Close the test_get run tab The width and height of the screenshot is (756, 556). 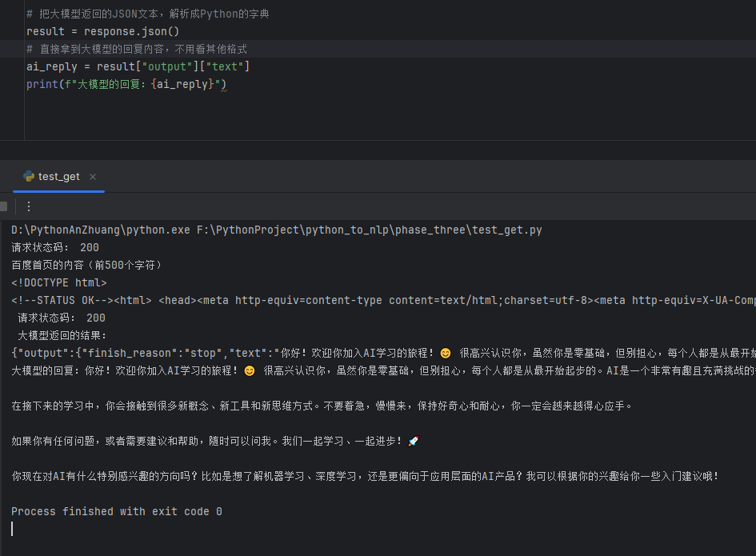[x=93, y=177]
